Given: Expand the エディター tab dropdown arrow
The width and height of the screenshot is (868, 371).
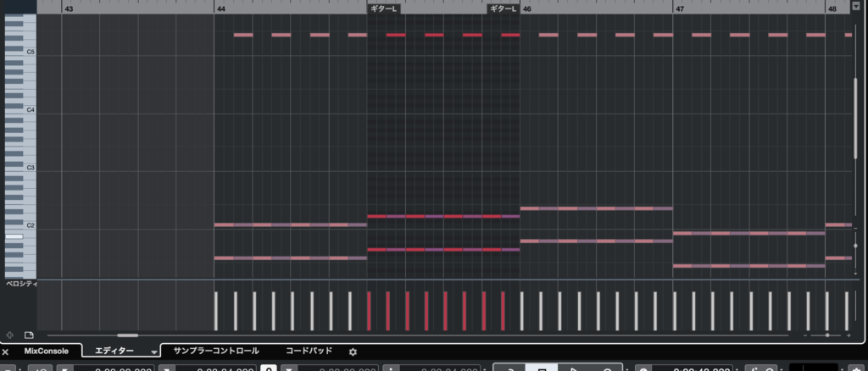Looking at the screenshot, I should click(x=153, y=352).
